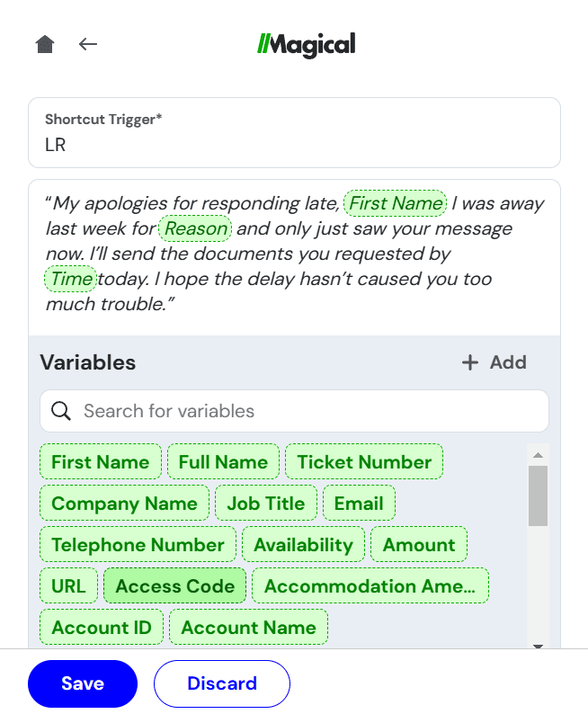Click the home icon
The height and width of the screenshot is (714, 588).
point(45,44)
